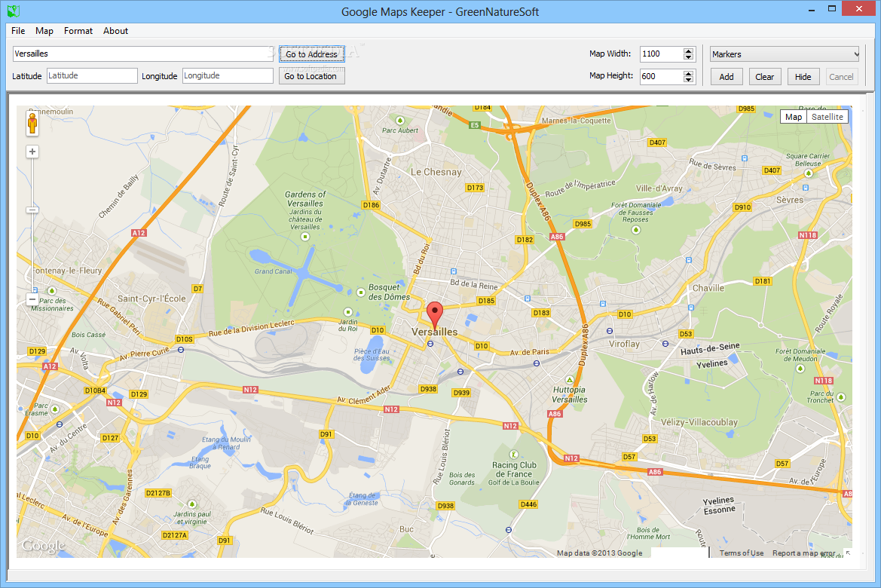Click the Parc des Missionnaires icon

click(52, 291)
